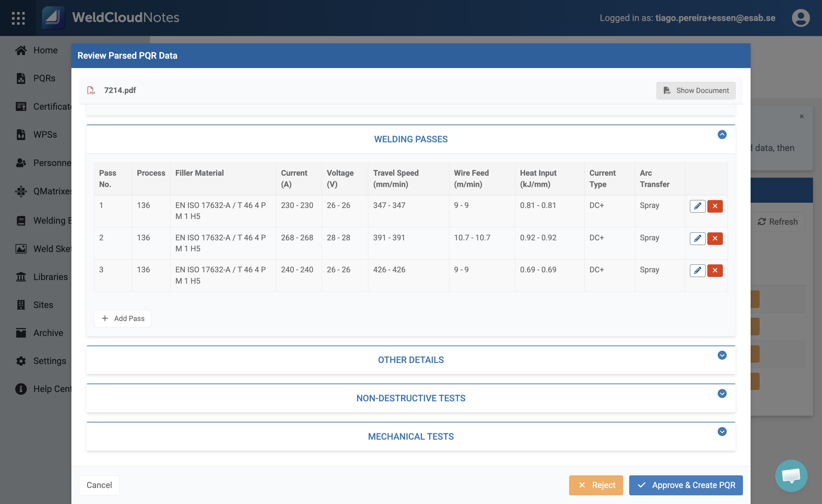Viewport: 822px width, 504px height.
Task: Open the user account avatar menu
Action: [801, 18]
